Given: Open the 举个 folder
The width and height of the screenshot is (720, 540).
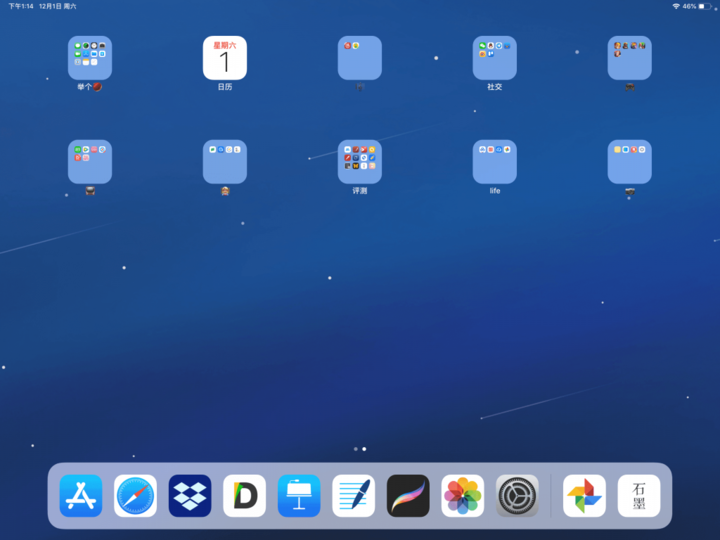Looking at the screenshot, I should 90,58.
